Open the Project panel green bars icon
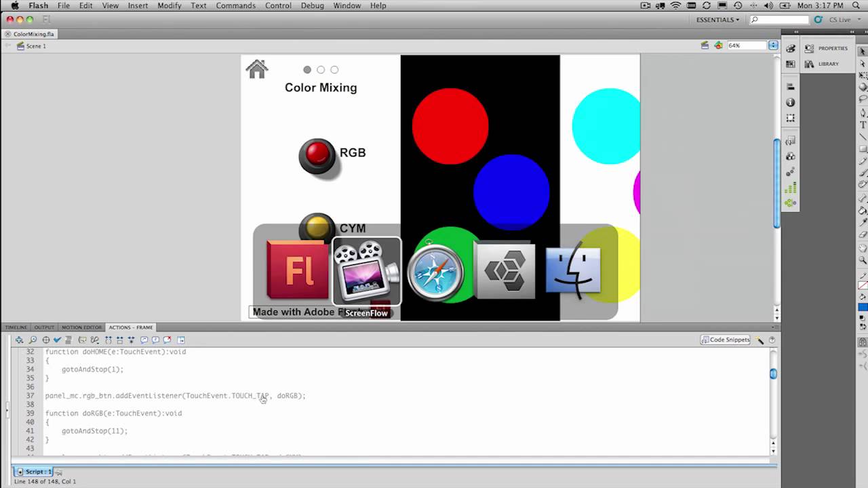Screen dimensions: 868x488 pos(791,188)
